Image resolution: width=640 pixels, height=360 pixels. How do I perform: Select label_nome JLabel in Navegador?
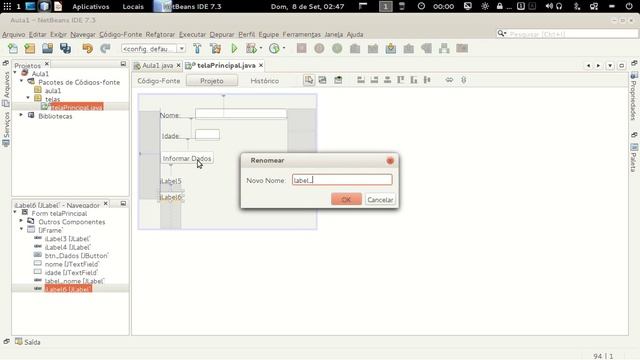point(74,281)
